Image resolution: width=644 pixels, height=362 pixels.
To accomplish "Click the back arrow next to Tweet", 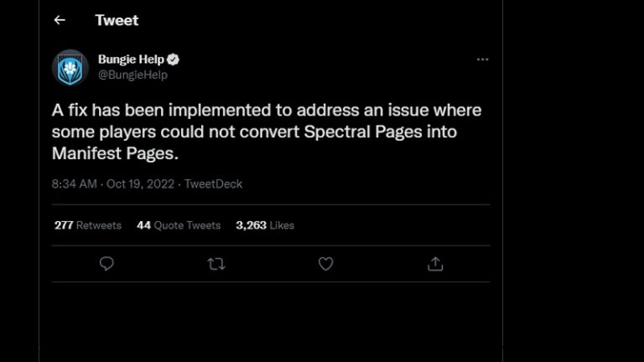I will (x=60, y=20).
